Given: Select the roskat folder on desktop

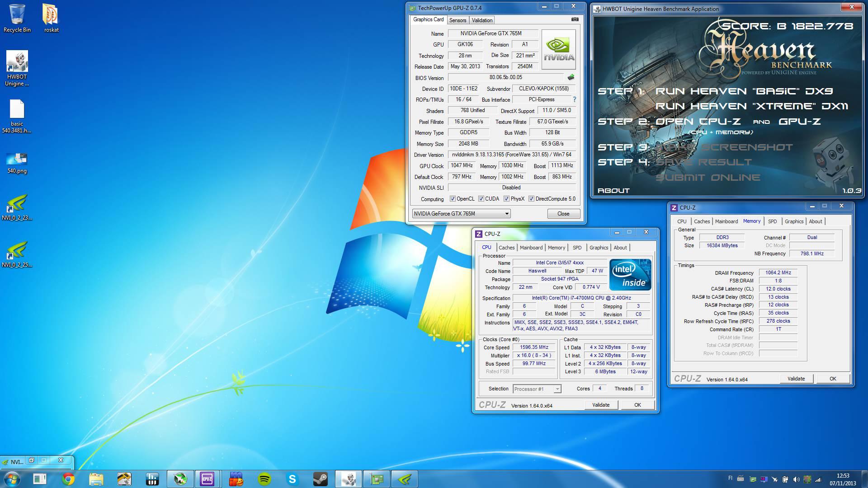Looking at the screenshot, I should tap(51, 19).
